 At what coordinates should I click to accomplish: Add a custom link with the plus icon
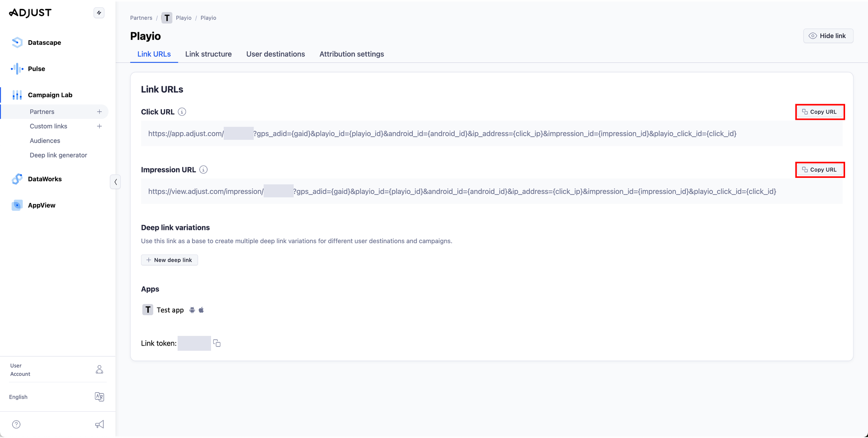(99, 126)
